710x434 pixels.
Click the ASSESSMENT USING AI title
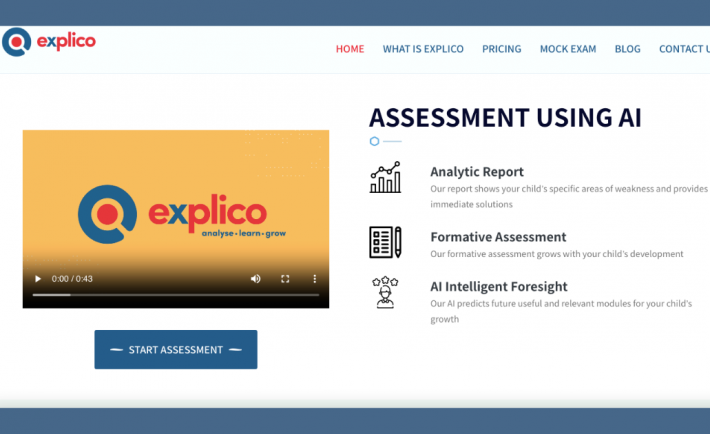(x=505, y=117)
